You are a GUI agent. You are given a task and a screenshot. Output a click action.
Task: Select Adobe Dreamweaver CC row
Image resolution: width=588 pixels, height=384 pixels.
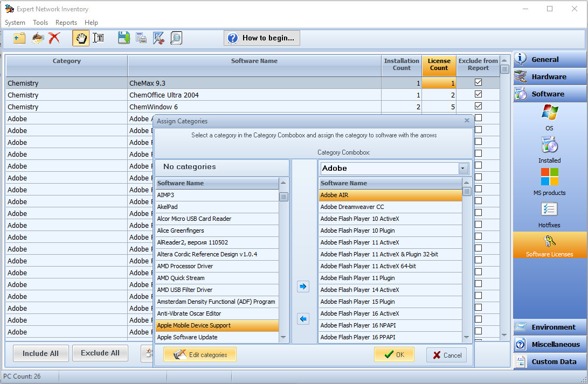pos(390,207)
